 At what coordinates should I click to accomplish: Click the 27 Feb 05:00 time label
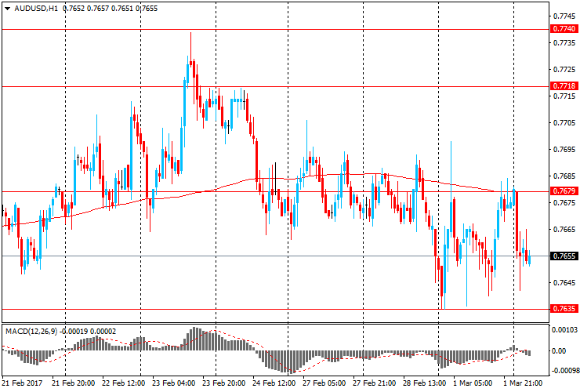tap(324, 383)
